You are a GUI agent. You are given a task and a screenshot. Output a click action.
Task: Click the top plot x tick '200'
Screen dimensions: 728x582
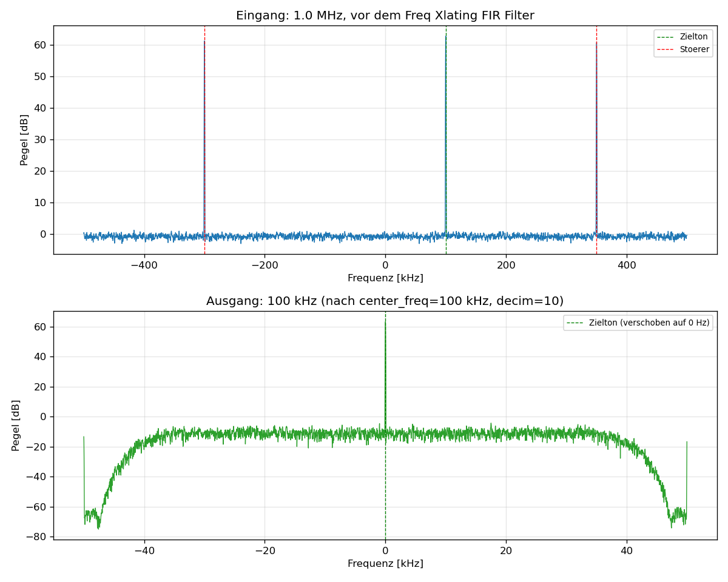[x=506, y=265]
